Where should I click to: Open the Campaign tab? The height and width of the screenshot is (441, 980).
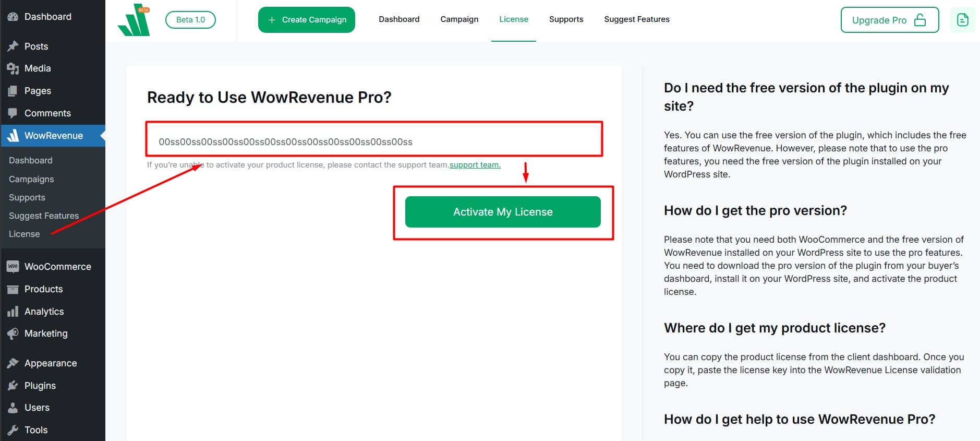click(459, 19)
